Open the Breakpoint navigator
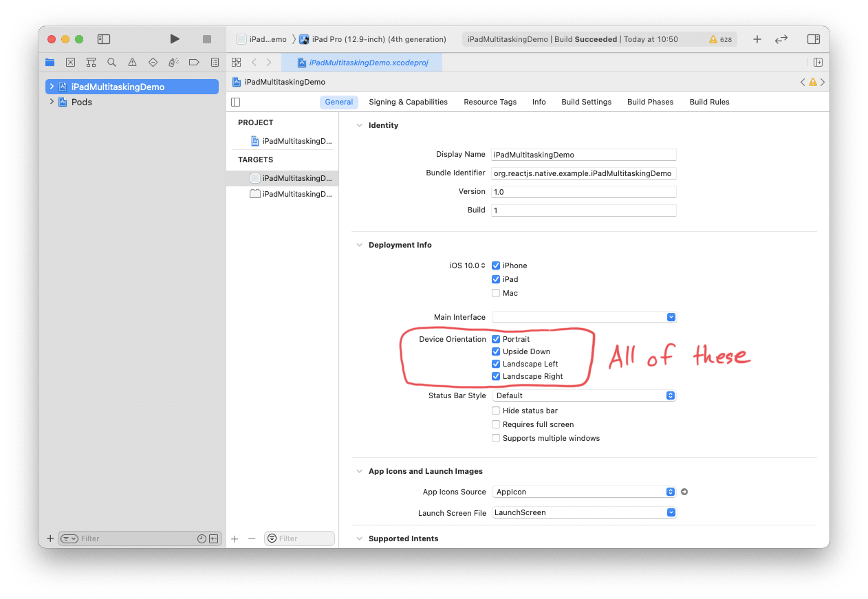The height and width of the screenshot is (599, 868). [194, 62]
